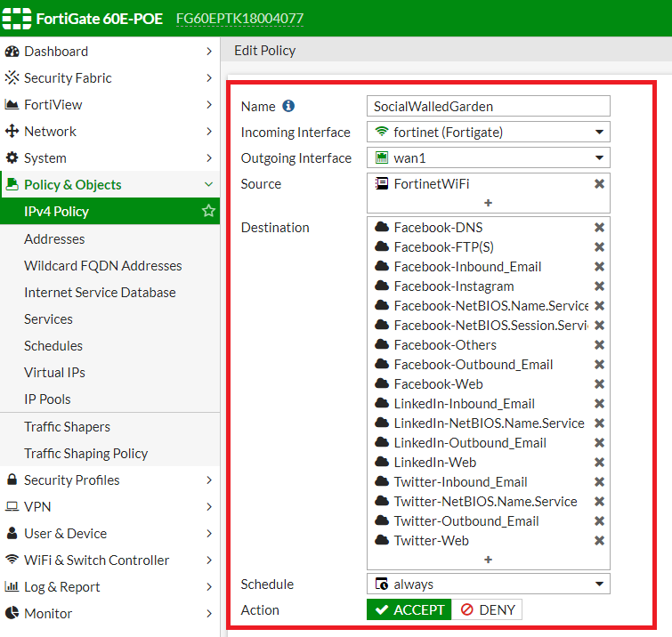Remove Twitter-Web destination entry
Image resolution: width=672 pixels, height=637 pixels.
599,541
